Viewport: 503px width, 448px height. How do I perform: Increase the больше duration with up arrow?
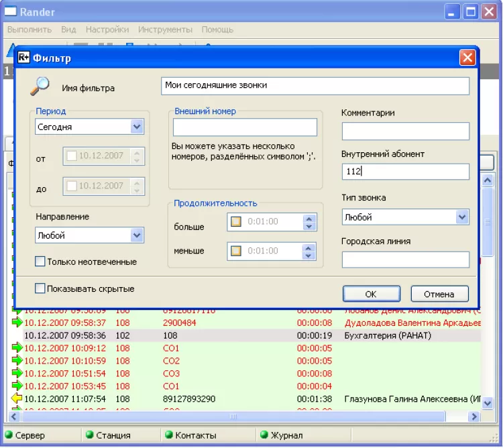[x=309, y=219]
